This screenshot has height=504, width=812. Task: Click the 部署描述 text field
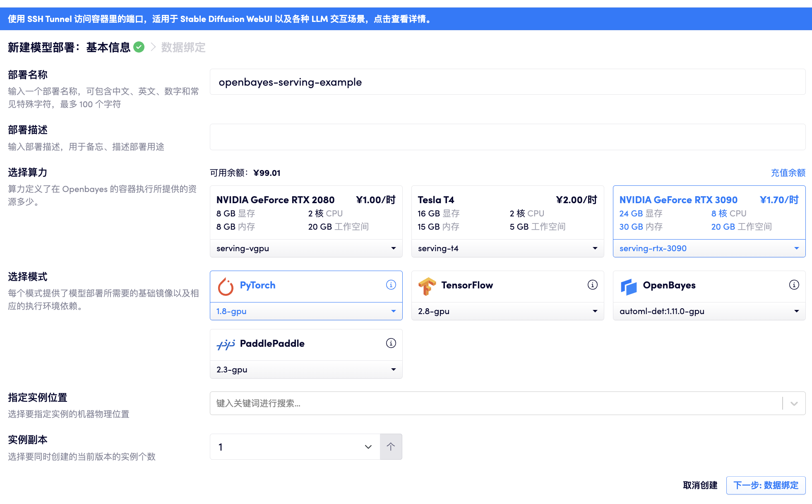click(507, 137)
